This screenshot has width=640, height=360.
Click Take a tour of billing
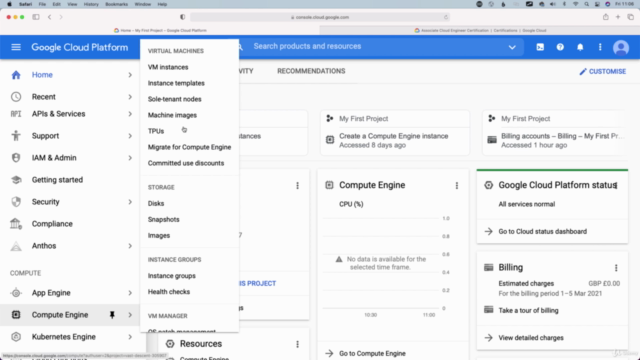pyautogui.click(x=528, y=310)
